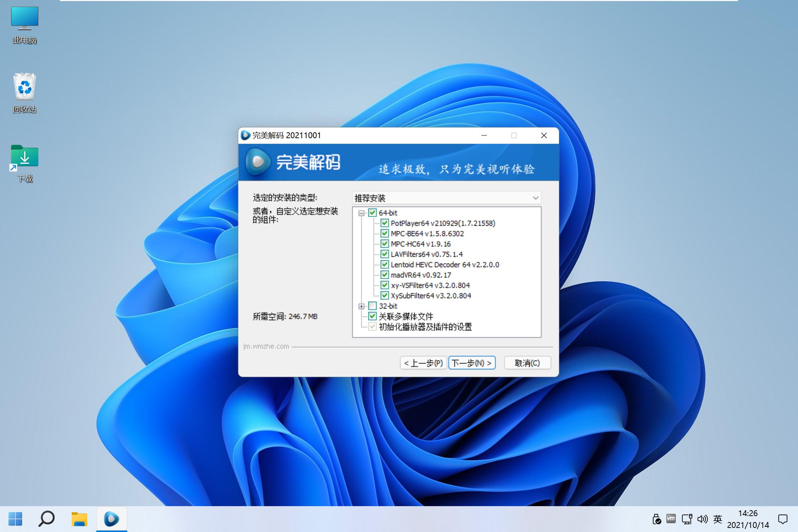798x532 pixels.
Task: Disable 关联多媒体文件 option
Action: tap(372, 316)
